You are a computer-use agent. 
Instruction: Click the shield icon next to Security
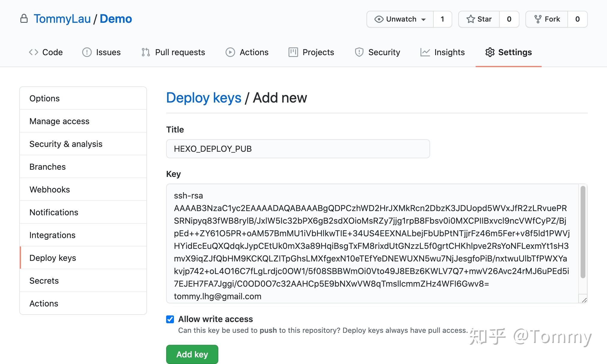[x=359, y=52]
